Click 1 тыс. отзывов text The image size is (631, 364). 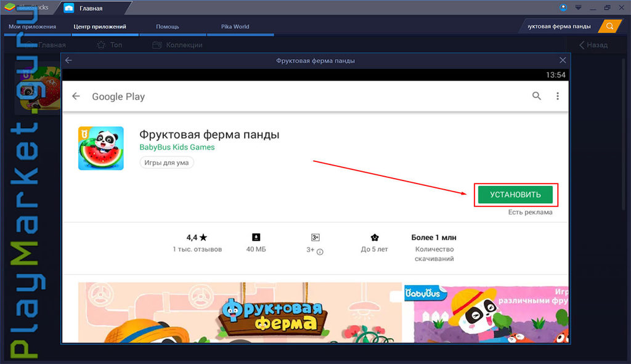197,249
